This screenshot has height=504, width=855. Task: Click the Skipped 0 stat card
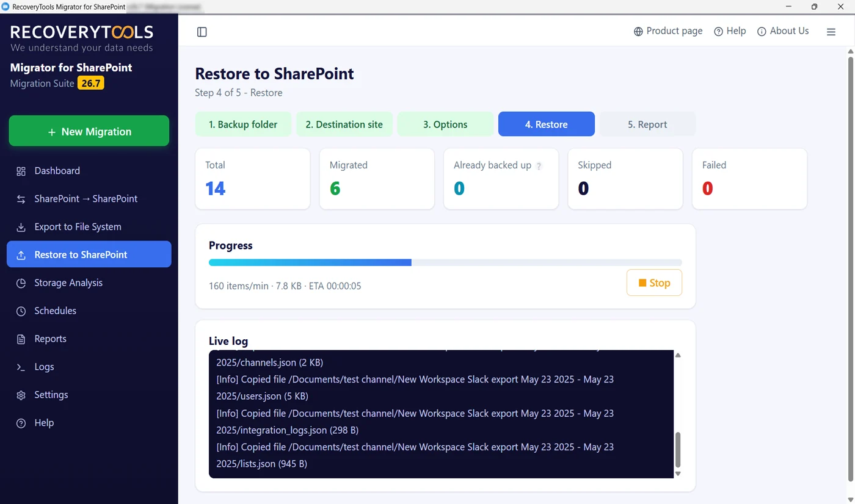click(x=625, y=179)
